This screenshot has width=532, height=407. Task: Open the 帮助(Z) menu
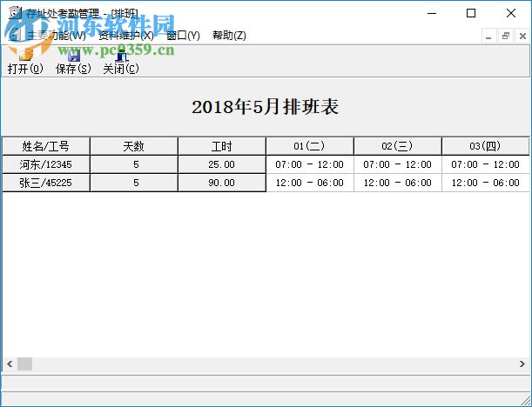tap(229, 36)
